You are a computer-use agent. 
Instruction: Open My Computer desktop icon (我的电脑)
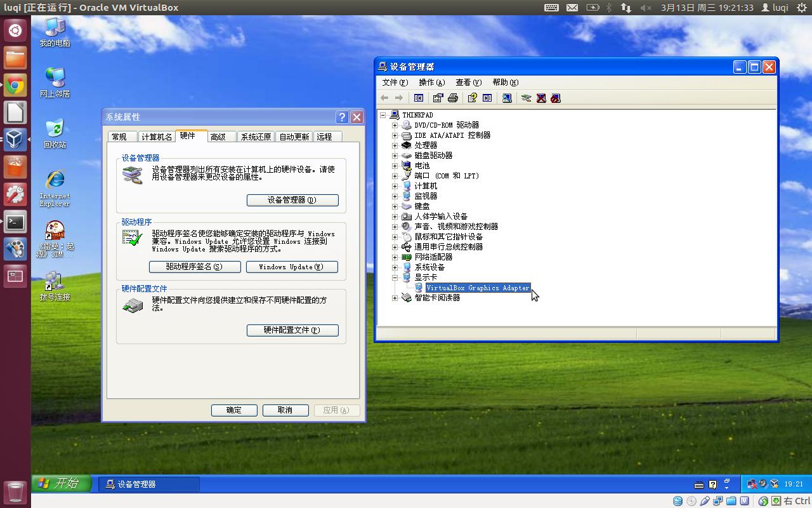pos(55,32)
